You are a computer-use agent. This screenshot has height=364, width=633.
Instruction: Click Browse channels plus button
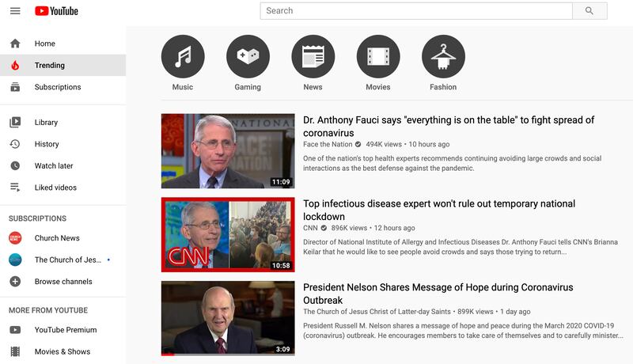tap(15, 282)
